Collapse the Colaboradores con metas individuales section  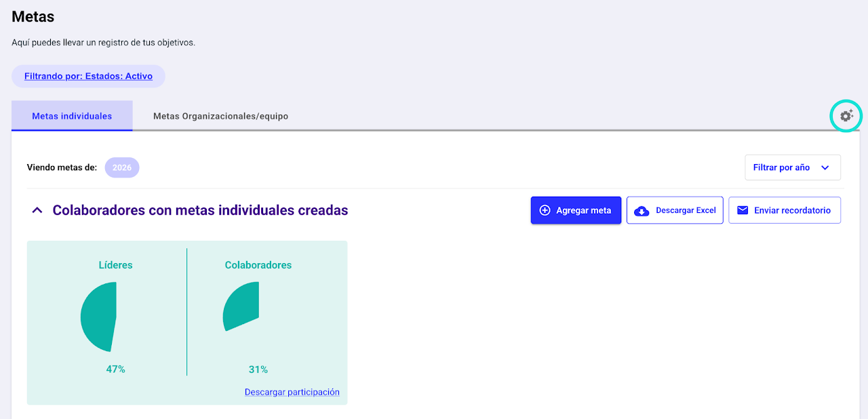(37, 210)
